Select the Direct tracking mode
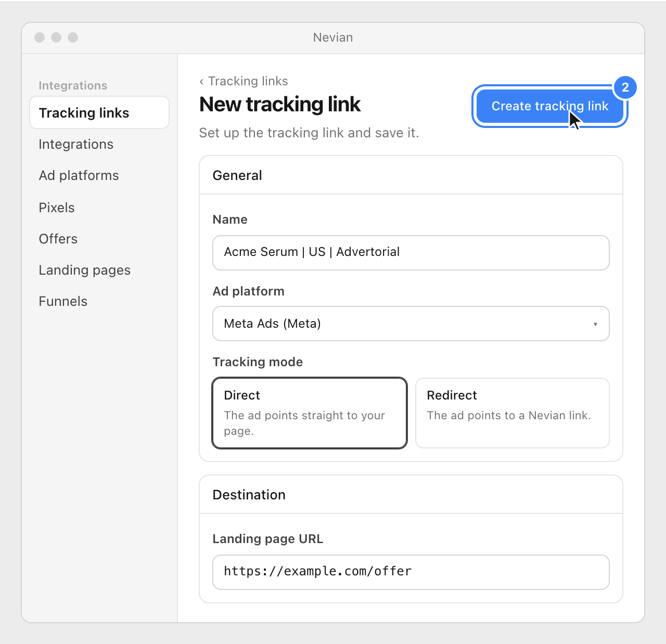The image size is (666, 644). point(310,413)
